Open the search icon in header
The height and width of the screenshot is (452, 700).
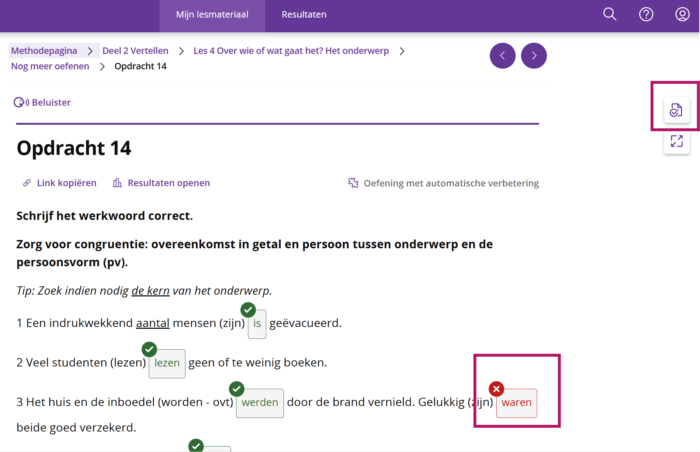point(610,14)
